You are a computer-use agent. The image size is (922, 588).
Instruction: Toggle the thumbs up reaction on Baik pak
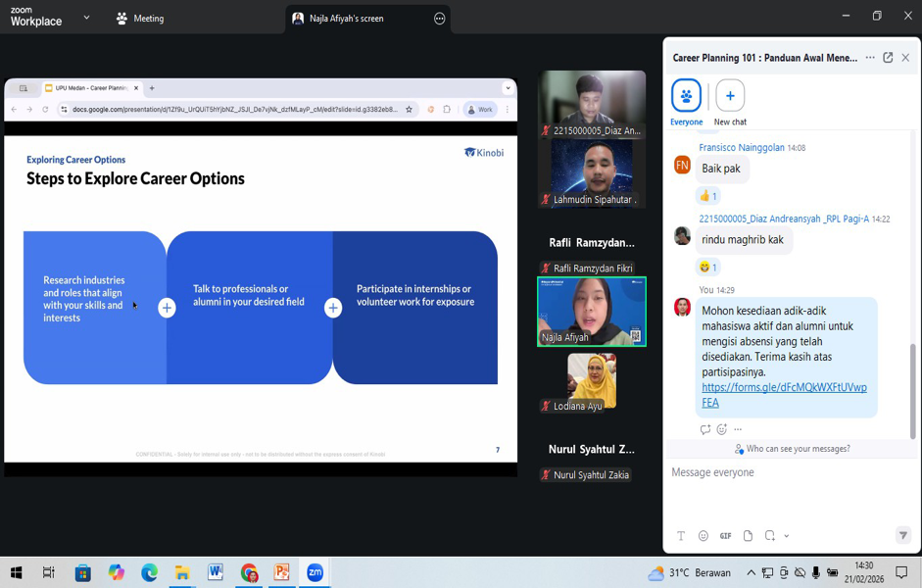click(x=708, y=196)
